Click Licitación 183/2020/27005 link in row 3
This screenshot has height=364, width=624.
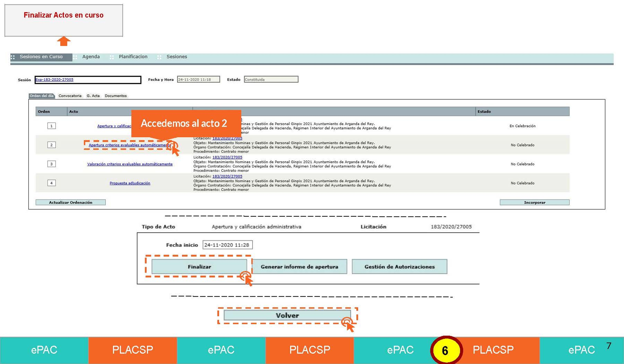(227, 157)
